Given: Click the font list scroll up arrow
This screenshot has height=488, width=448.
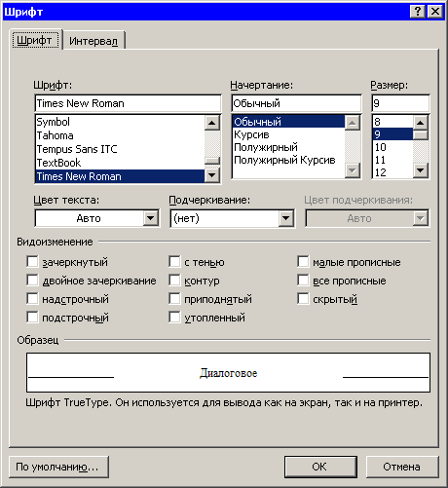Looking at the screenshot, I should pyautogui.click(x=212, y=123).
